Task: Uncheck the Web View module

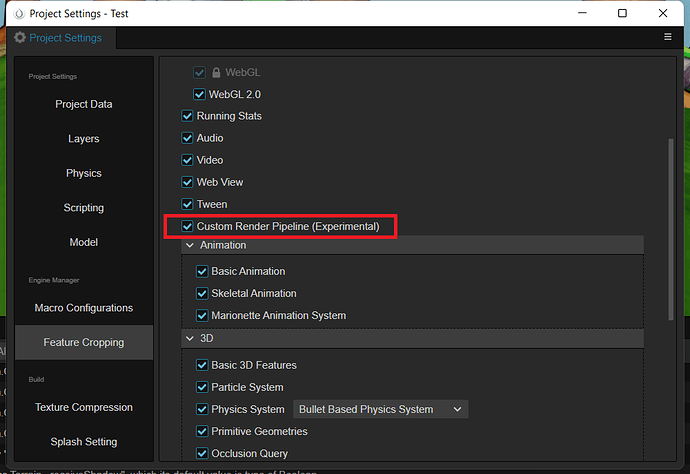Action: pos(187,182)
